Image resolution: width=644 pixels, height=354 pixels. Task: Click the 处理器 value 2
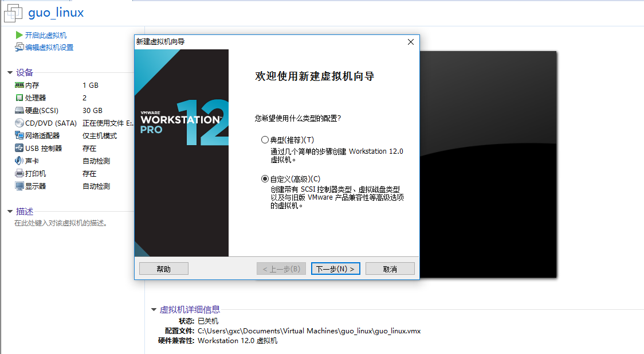pos(85,98)
